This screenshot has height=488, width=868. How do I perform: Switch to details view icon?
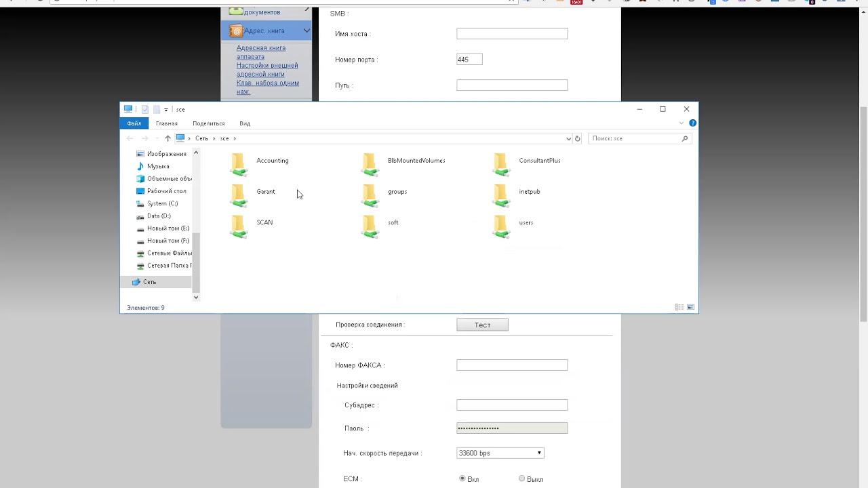(x=679, y=307)
